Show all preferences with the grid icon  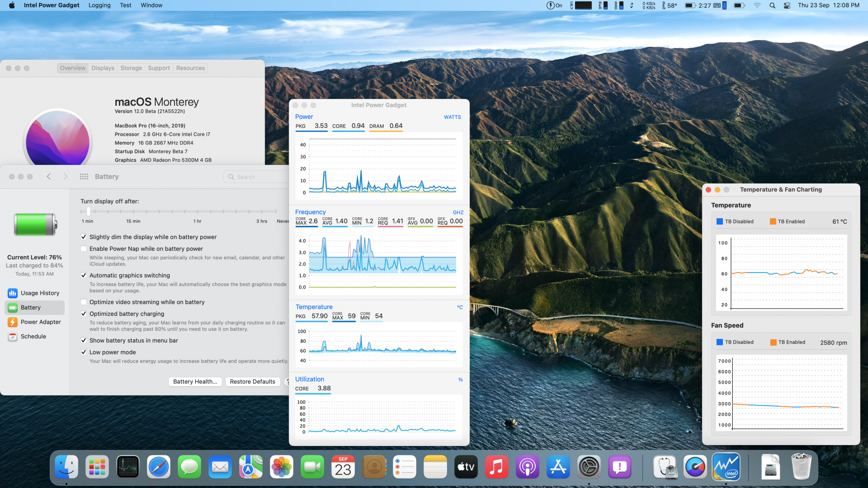pyautogui.click(x=84, y=177)
